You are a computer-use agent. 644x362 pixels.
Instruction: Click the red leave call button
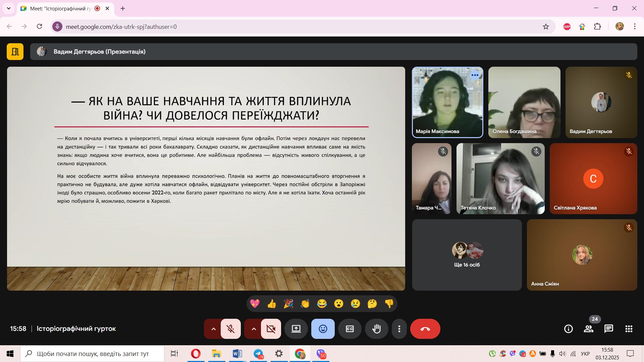pyautogui.click(x=425, y=329)
